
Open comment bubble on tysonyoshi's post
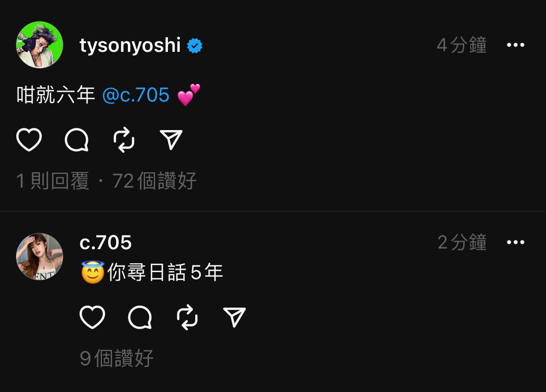[x=76, y=140]
